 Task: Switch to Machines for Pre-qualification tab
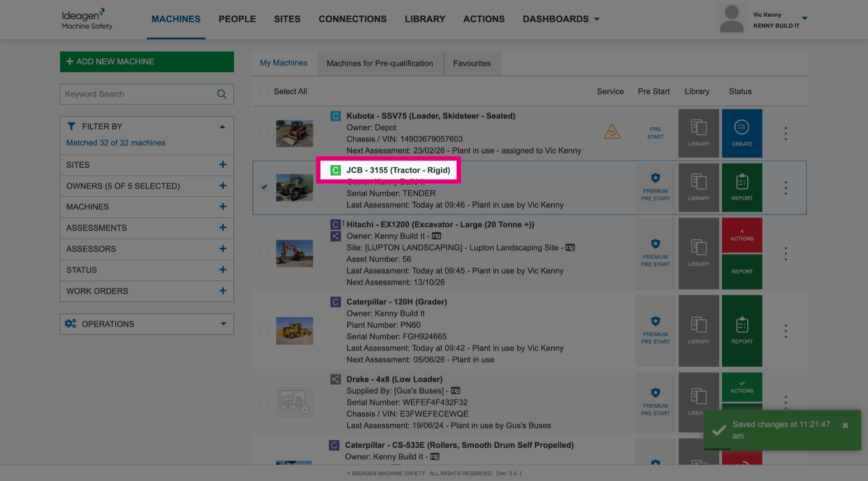coord(380,63)
